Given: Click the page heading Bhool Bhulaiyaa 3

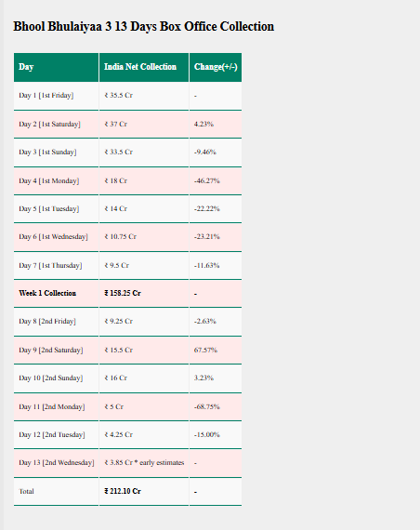Looking at the screenshot, I should click(144, 26).
